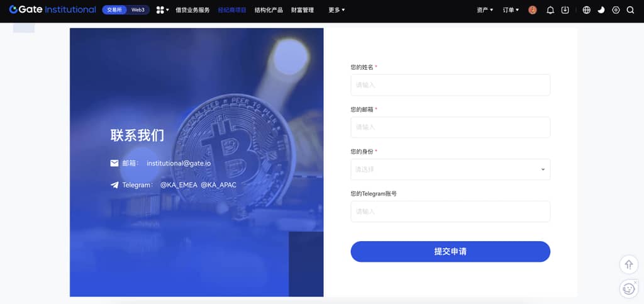Click the back-to-top arrow button

click(629, 264)
